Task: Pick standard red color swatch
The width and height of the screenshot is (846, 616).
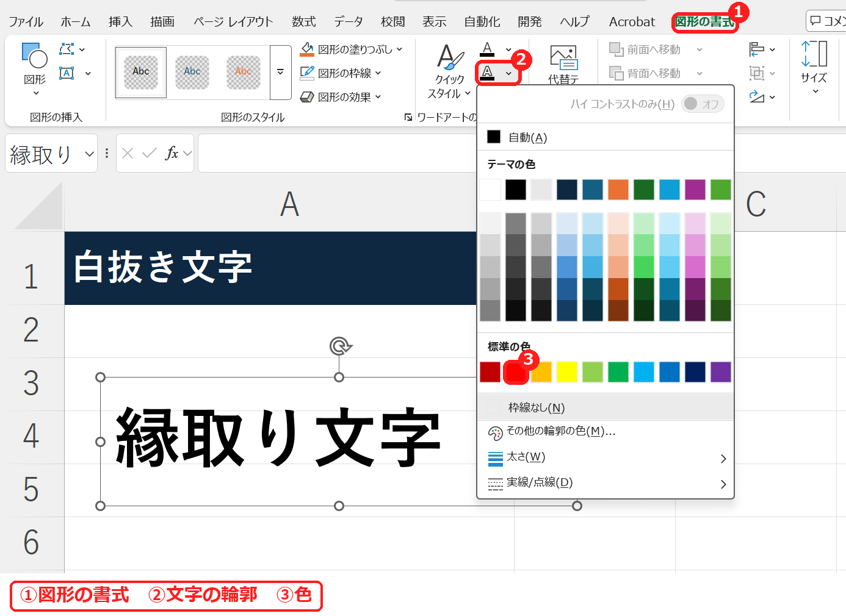Action: click(516, 372)
